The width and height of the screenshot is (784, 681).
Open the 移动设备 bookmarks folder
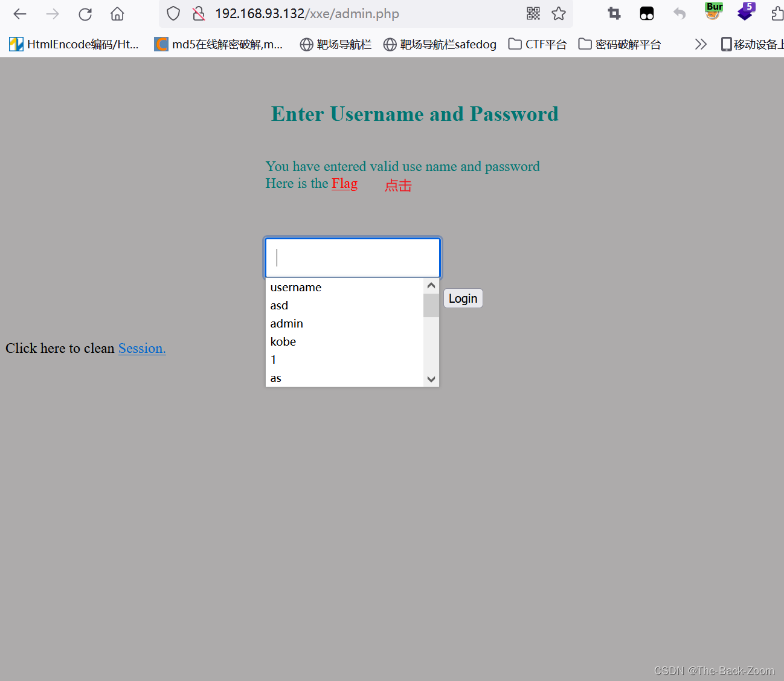[752, 44]
